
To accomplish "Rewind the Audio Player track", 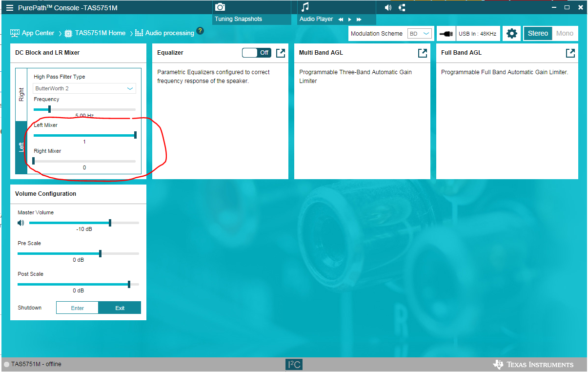I will pyautogui.click(x=341, y=20).
